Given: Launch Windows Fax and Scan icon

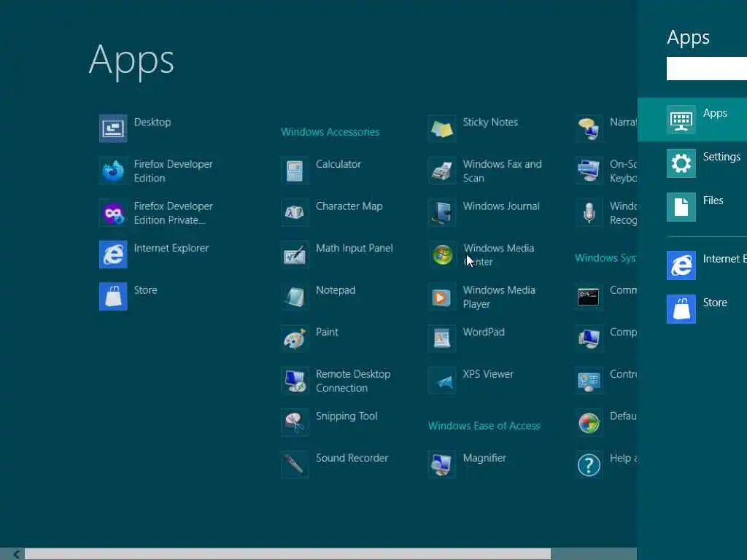Looking at the screenshot, I should point(442,171).
